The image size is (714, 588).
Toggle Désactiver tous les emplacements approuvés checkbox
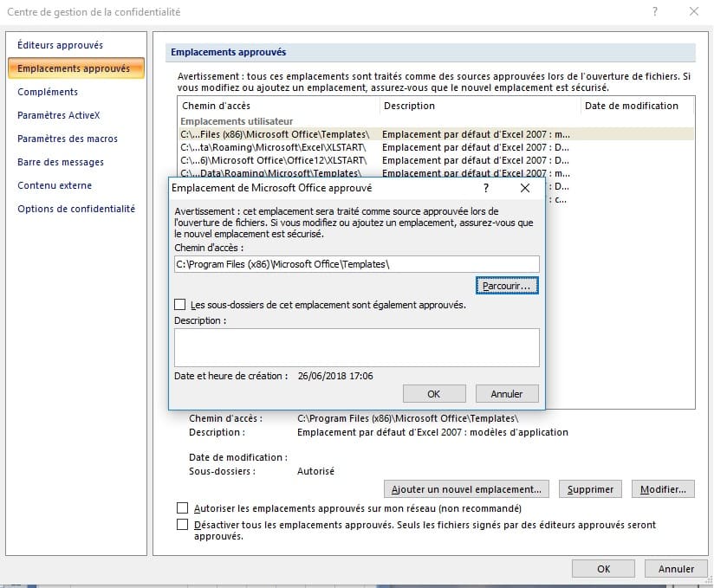coord(182,525)
